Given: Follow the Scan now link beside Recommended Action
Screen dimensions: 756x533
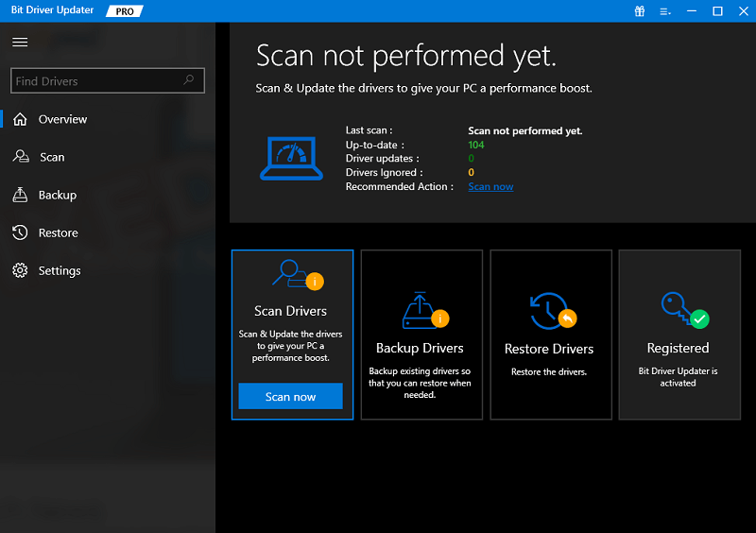Looking at the screenshot, I should coord(490,187).
